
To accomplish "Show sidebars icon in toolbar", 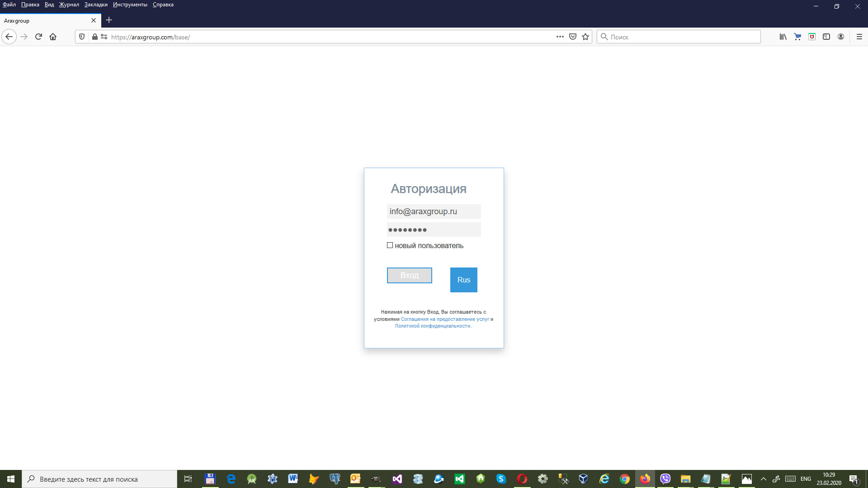I will (x=826, y=37).
